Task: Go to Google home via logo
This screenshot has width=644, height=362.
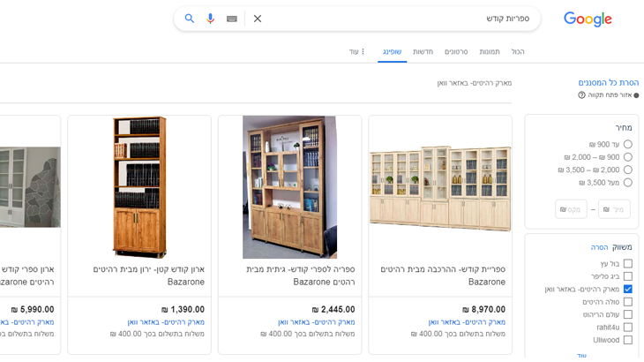Action: [x=588, y=19]
